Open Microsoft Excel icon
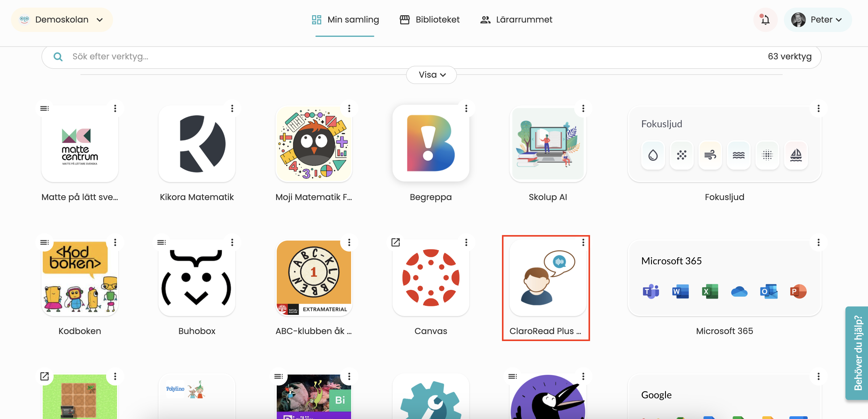Image resolution: width=868 pixels, height=419 pixels. [x=710, y=291]
